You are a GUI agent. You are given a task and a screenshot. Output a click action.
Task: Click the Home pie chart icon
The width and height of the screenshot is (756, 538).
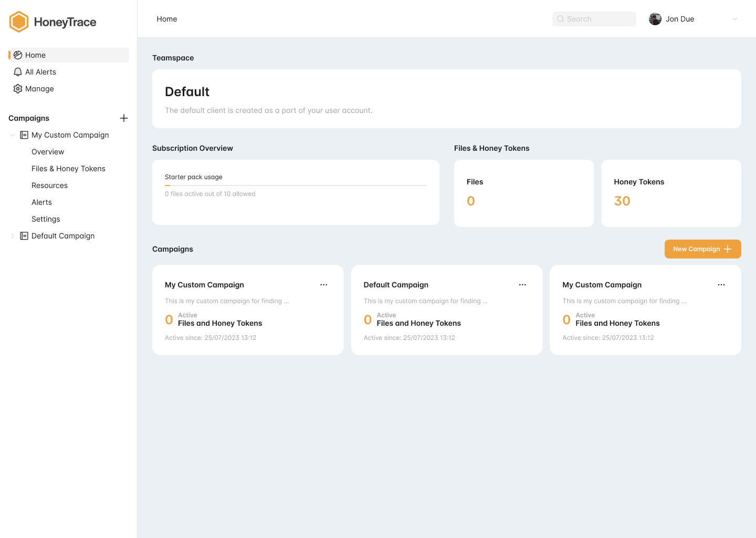coord(18,55)
